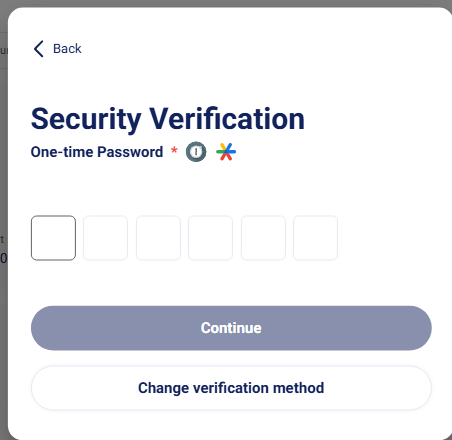Click the Security Verification heading

pyautogui.click(x=168, y=119)
